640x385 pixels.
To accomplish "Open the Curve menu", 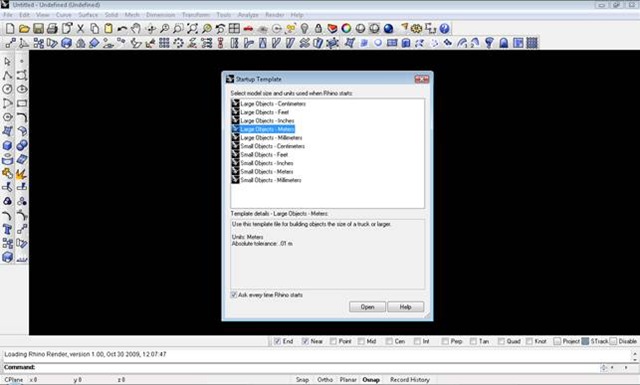I will coord(63,15).
